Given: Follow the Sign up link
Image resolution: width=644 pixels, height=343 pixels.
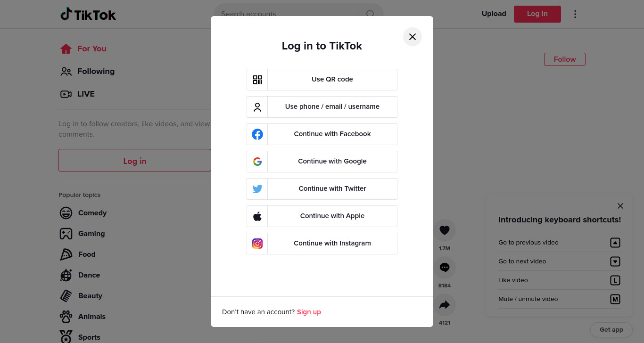Looking at the screenshot, I should tap(309, 312).
